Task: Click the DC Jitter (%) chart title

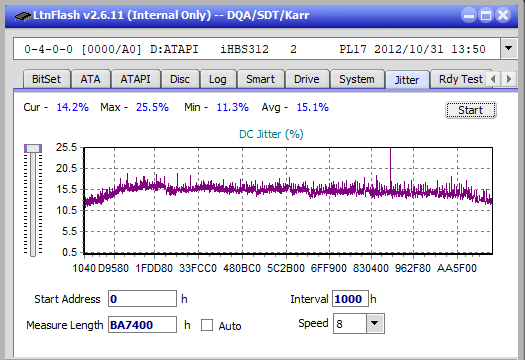Action: point(271,134)
